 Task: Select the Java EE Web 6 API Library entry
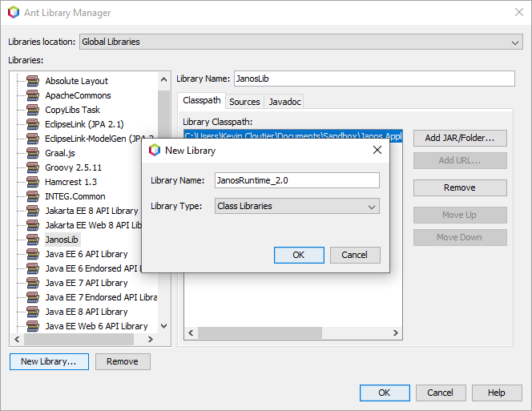pyautogui.click(x=96, y=326)
